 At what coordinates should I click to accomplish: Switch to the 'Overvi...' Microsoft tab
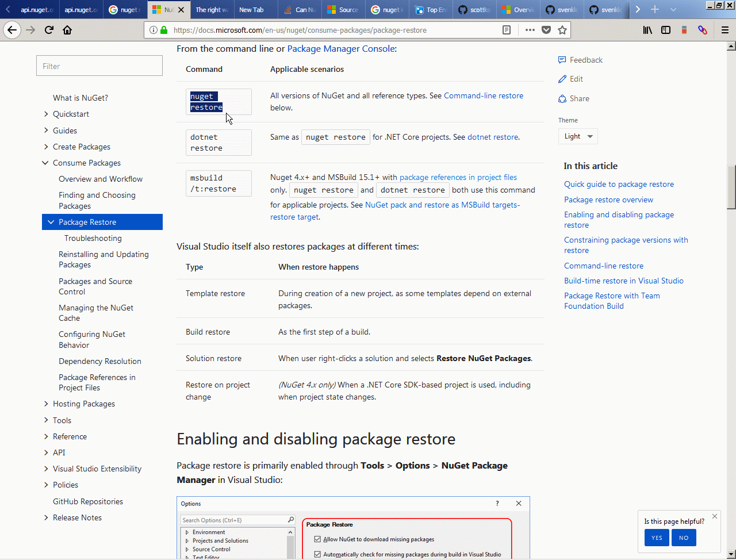pyautogui.click(x=519, y=10)
